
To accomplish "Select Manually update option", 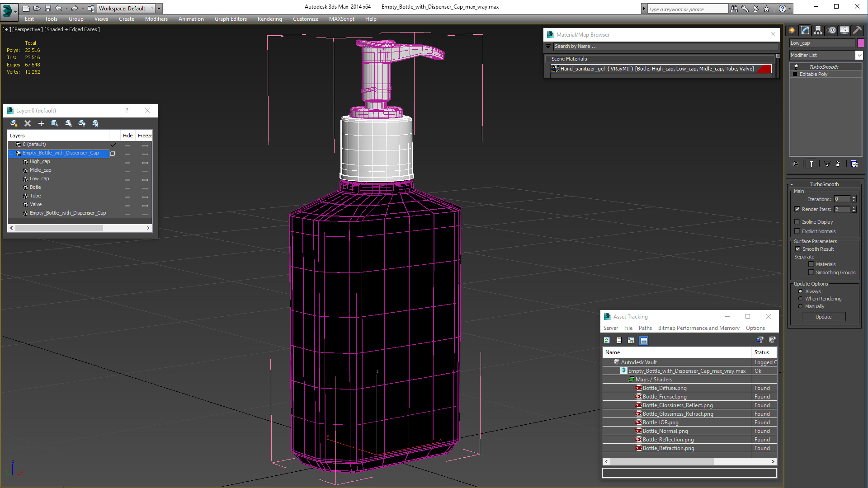I will 800,306.
